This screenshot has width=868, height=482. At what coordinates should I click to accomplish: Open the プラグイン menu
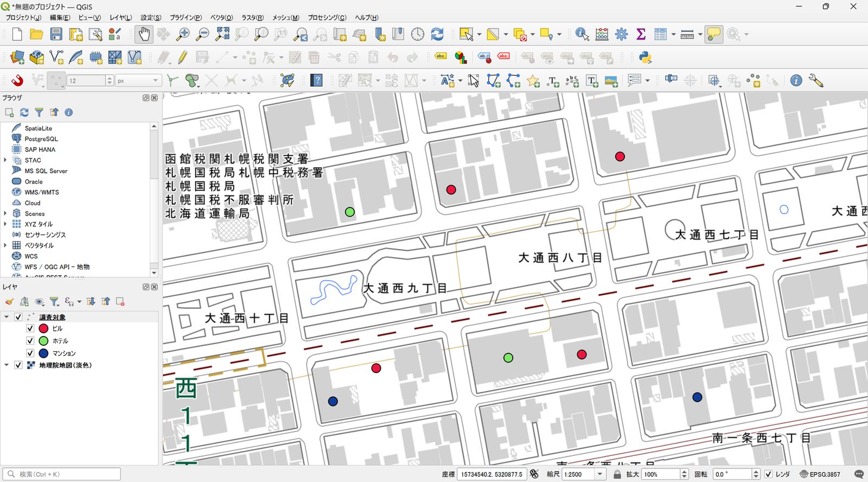coord(186,17)
